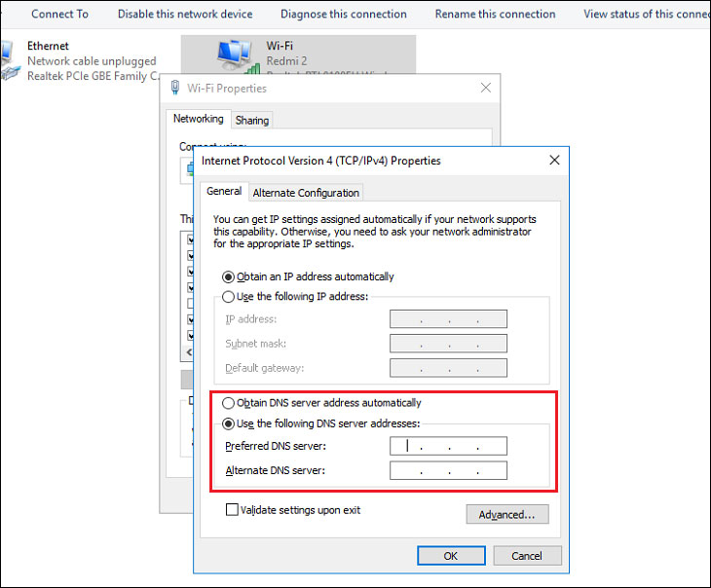This screenshot has width=711, height=588.
Task: Click the Wi-Fi Properties title bar icon
Action: click(175, 89)
